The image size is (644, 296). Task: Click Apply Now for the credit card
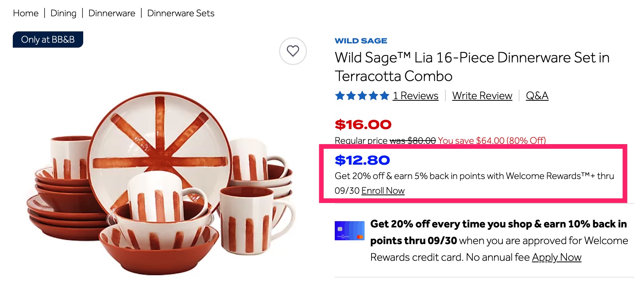click(x=556, y=257)
